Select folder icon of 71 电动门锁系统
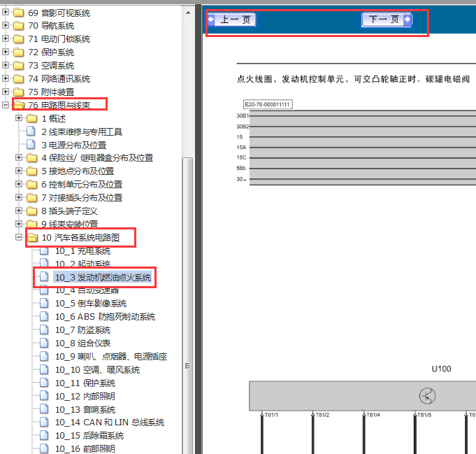The image size is (476, 454). pyautogui.click(x=18, y=39)
